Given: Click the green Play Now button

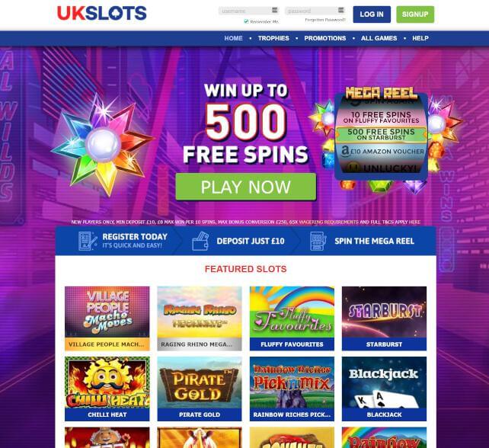Looking at the screenshot, I should (x=246, y=187).
